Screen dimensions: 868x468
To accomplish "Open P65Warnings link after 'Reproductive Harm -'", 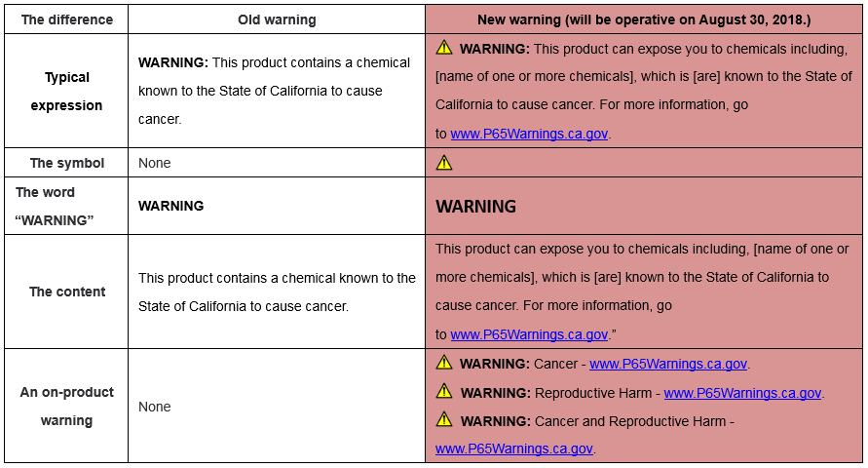I will pos(742,393).
